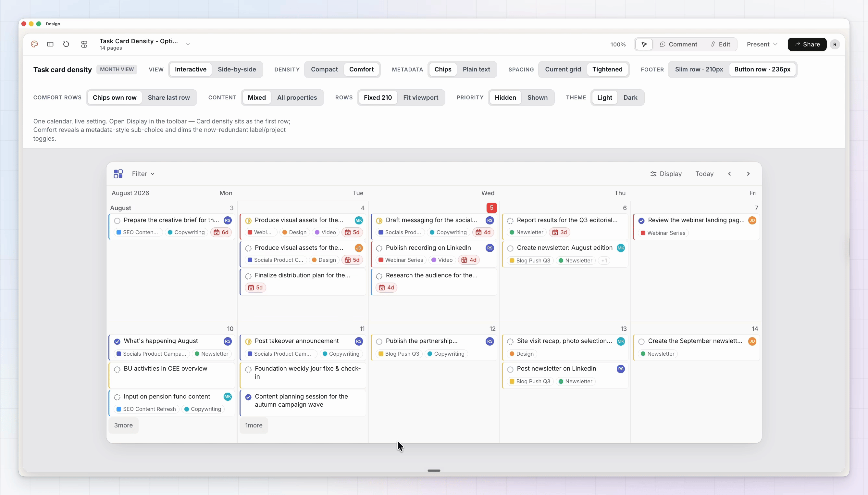Uncheck Review the webinar landing page task

pos(641,221)
